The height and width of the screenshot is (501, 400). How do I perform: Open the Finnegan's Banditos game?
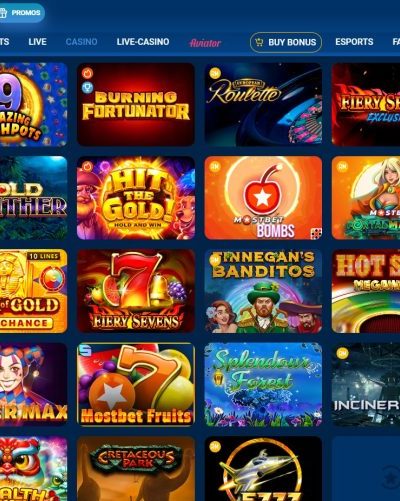pos(263,291)
